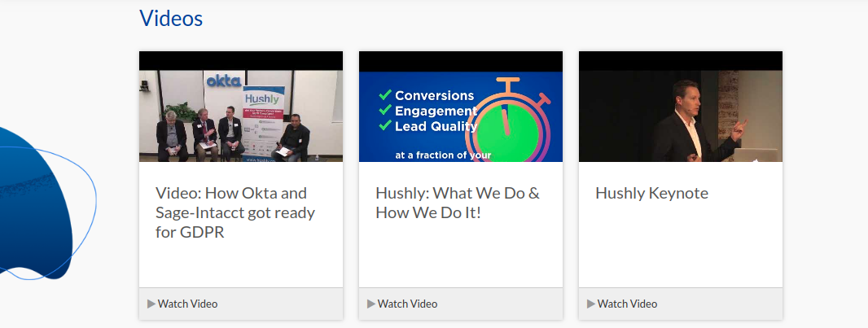868x328 pixels.
Task: Open the Conversions Engagement Lead Quality thumbnail
Action: point(461,106)
